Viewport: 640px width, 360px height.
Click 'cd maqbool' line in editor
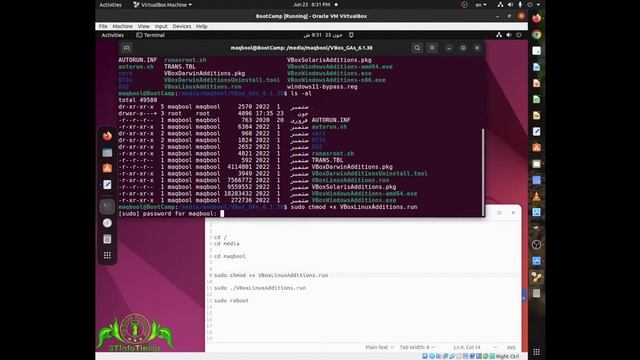pyautogui.click(x=230, y=256)
